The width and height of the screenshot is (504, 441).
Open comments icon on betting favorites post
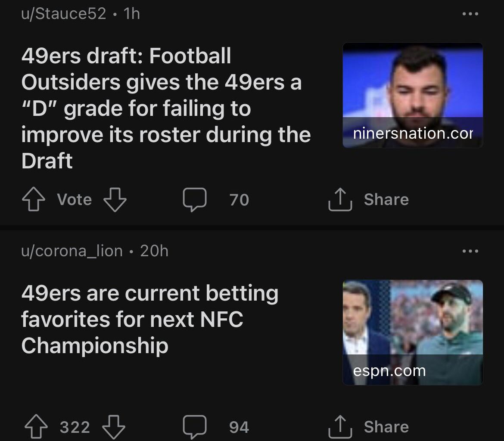[x=195, y=427]
